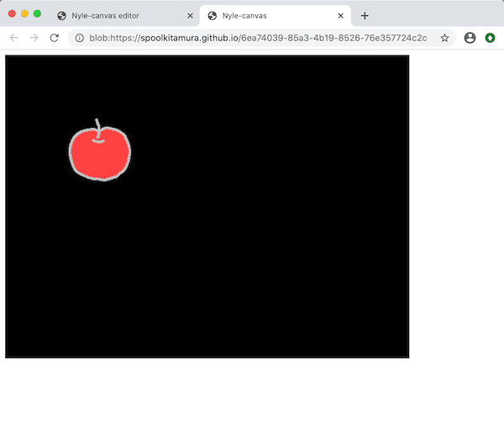Image resolution: width=504 pixels, height=441 pixels.
Task: Close the Nyle-canvas tab
Action: click(x=341, y=16)
